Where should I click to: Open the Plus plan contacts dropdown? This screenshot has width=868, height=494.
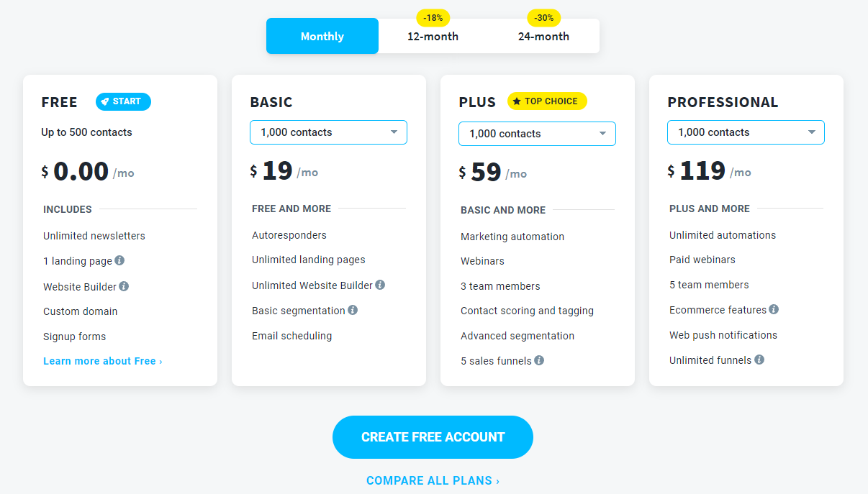tap(537, 134)
